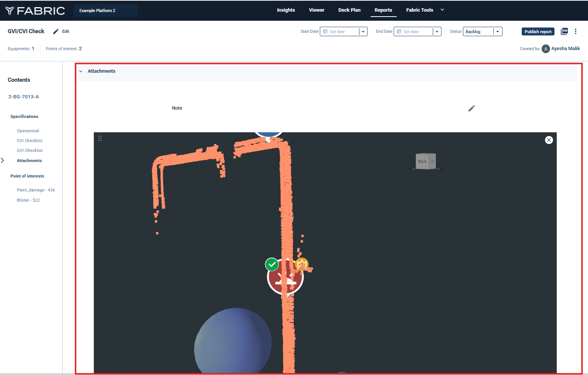Export report using the PDF icon
588x375 pixels.
[564, 32]
